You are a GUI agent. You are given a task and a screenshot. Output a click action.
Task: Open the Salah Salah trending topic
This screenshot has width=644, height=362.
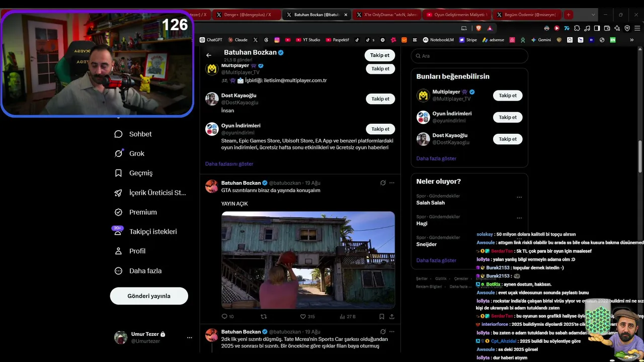(431, 203)
